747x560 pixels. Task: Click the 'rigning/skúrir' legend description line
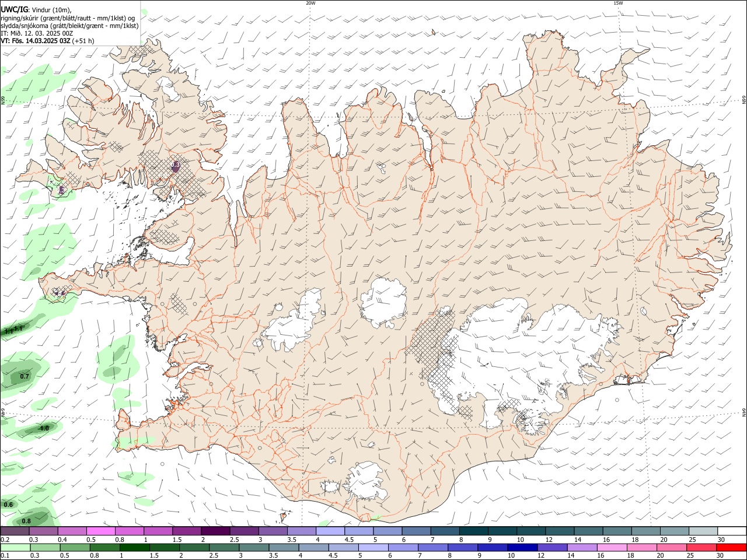coord(68,18)
